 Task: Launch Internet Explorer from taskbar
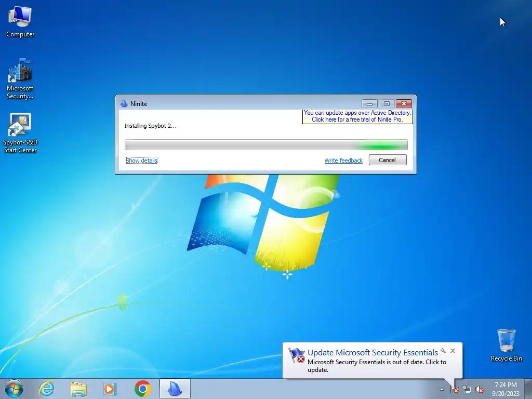[46, 389]
